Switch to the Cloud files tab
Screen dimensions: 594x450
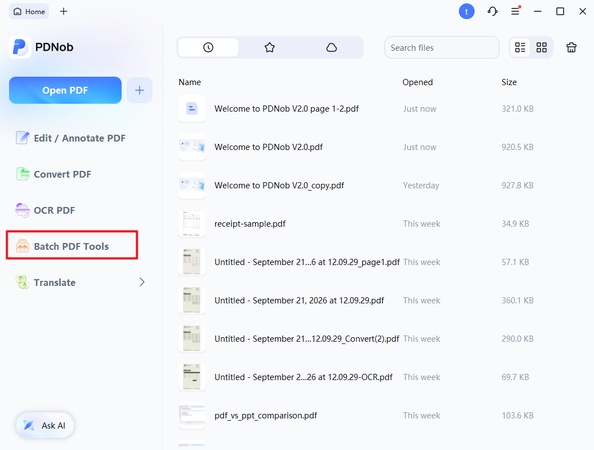coord(331,47)
